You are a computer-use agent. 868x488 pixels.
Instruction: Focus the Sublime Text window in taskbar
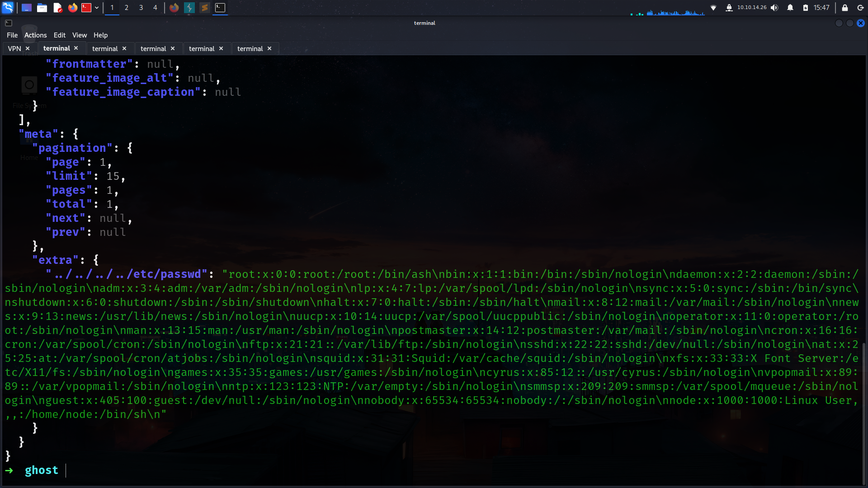(x=205, y=8)
